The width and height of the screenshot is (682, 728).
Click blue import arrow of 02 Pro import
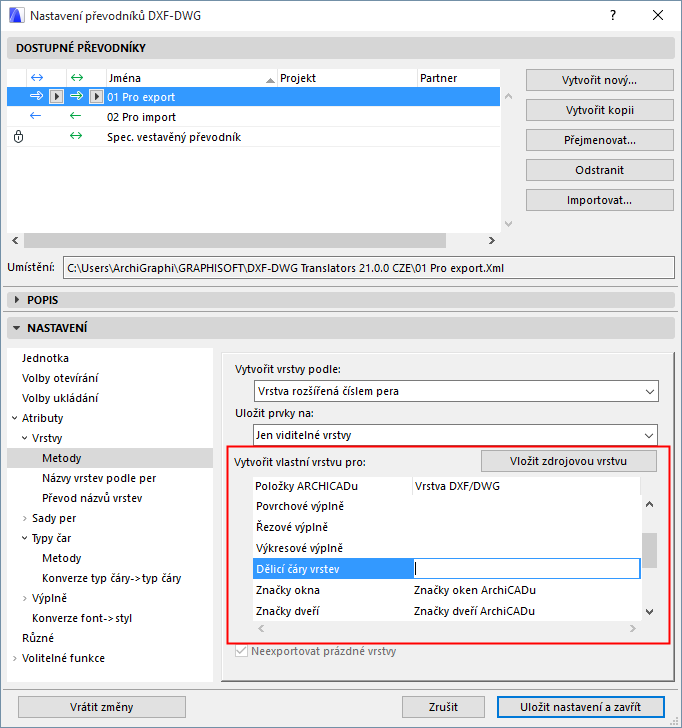click(35, 116)
